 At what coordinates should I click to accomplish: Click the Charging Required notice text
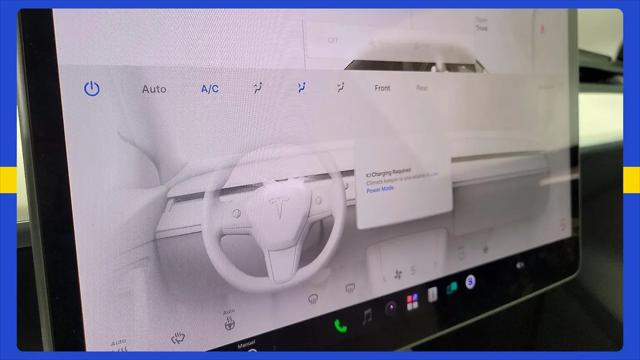point(389,173)
